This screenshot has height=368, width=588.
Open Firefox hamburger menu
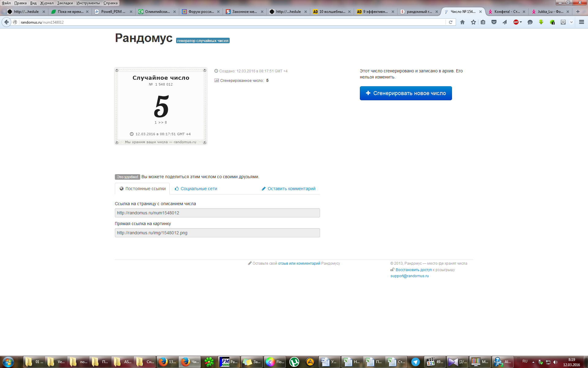[582, 22]
